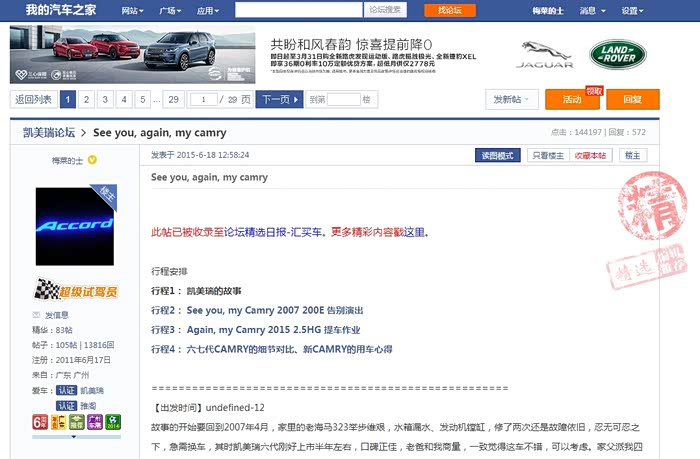Click the forum search input field
Image resolution: width=700 pixels, height=459 pixels.
pos(298,10)
